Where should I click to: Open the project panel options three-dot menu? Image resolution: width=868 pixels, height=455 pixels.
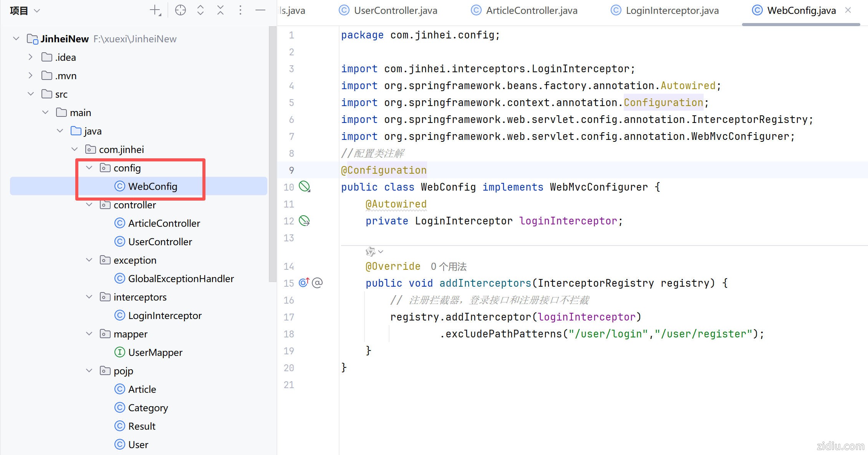pyautogui.click(x=240, y=10)
